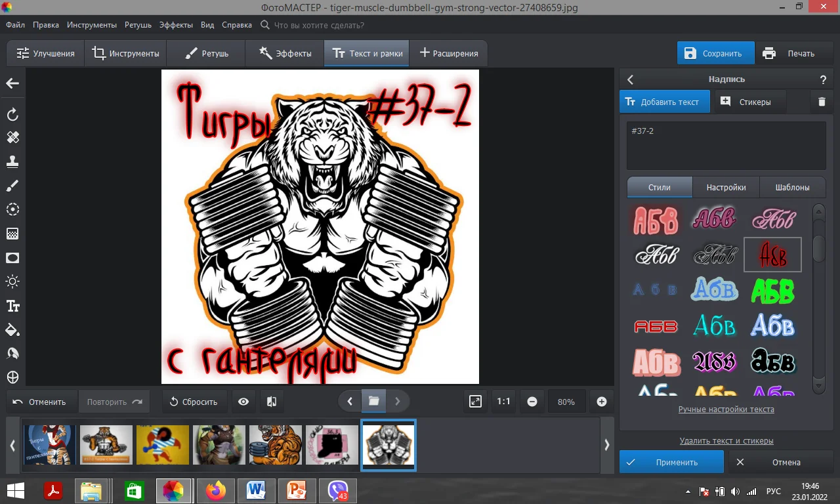Screen dimensions: 840x504
Task: Select the healing bandage tool in sidebar
Action: click(x=12, y=137)
